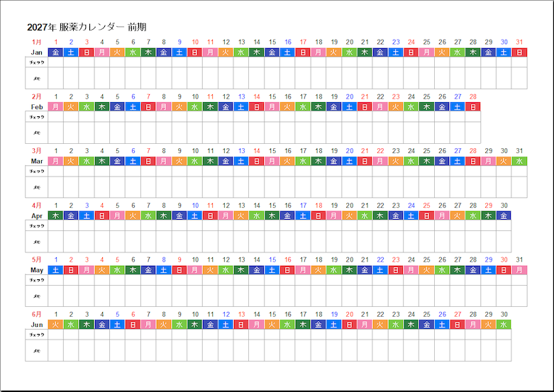Click the 金 weekday cell for April 30
The height and width of the screenshot is (392, 554).
pyautogui.click(x=504, y=215)
